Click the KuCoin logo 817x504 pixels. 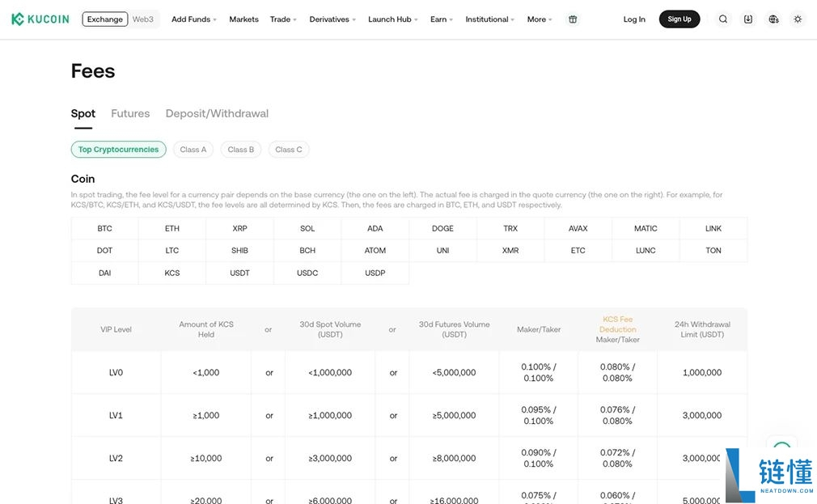click(40, 19)
